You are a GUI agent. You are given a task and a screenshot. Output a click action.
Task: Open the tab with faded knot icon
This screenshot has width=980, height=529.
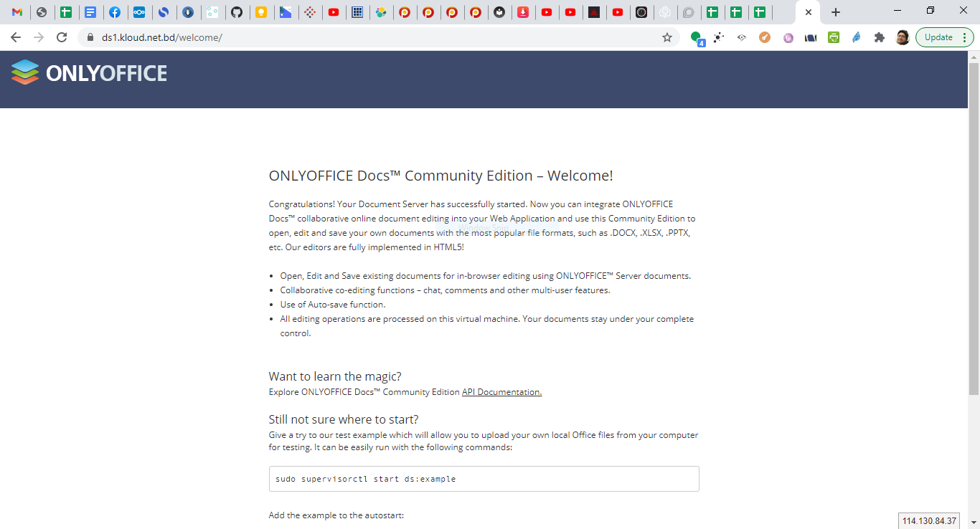pos(665,12)
